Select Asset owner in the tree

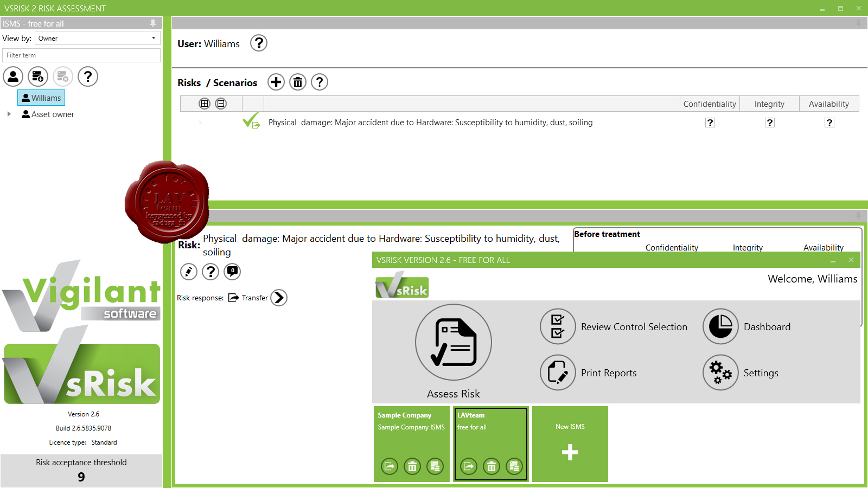48,114
